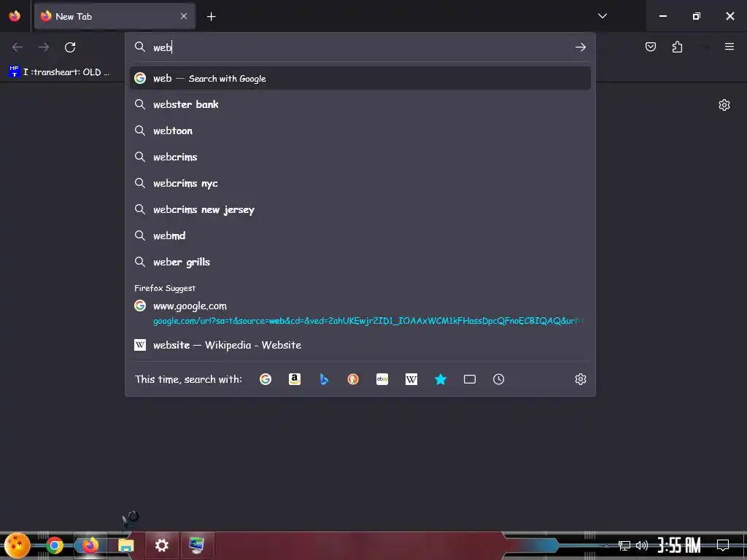Search open Tabs via tab icon
Viewport: 747px width, 560px height.
470,379
